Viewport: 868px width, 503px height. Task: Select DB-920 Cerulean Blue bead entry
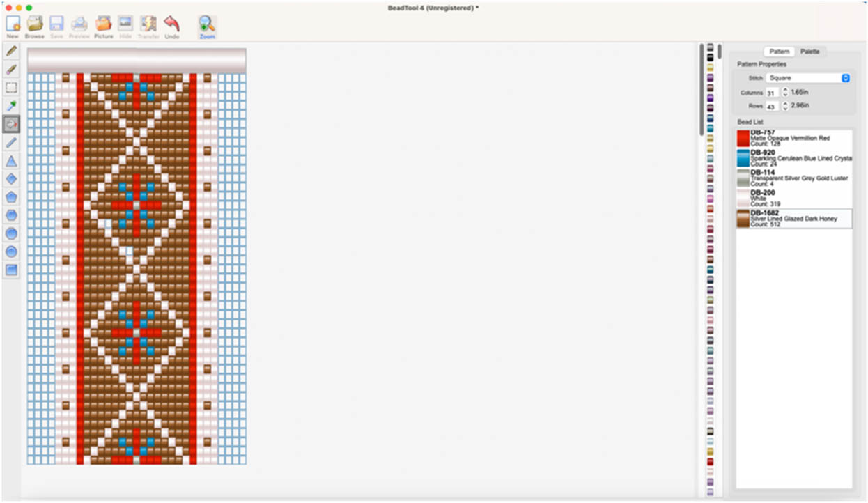tap(794, 158)
